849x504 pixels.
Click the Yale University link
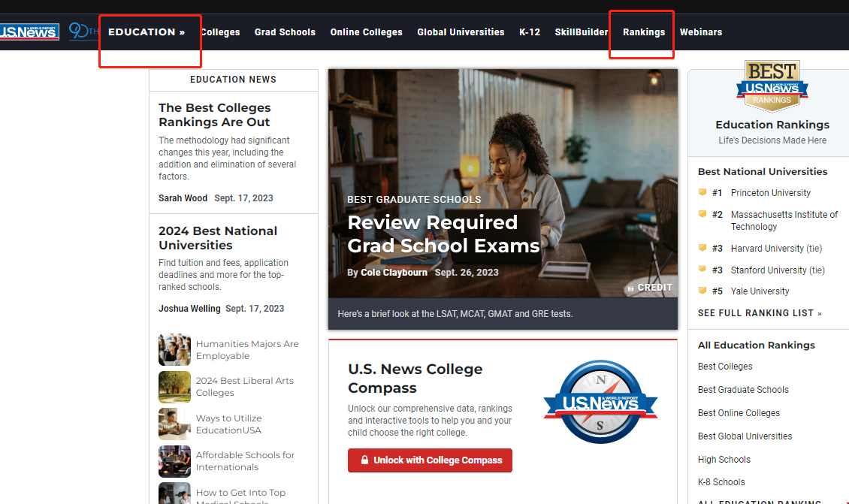pyautogui.click(x=760, y=291)
